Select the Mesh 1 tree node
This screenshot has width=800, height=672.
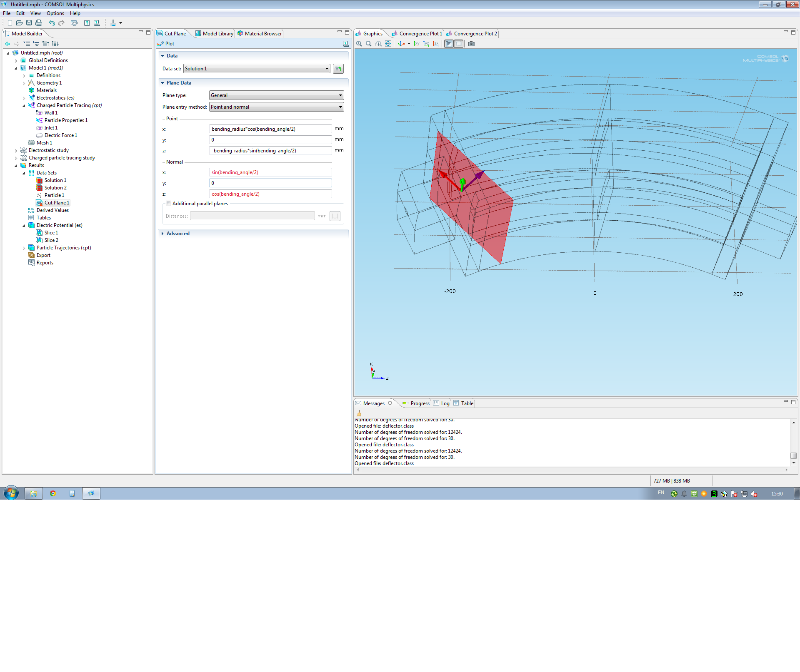tap(44, 143)
